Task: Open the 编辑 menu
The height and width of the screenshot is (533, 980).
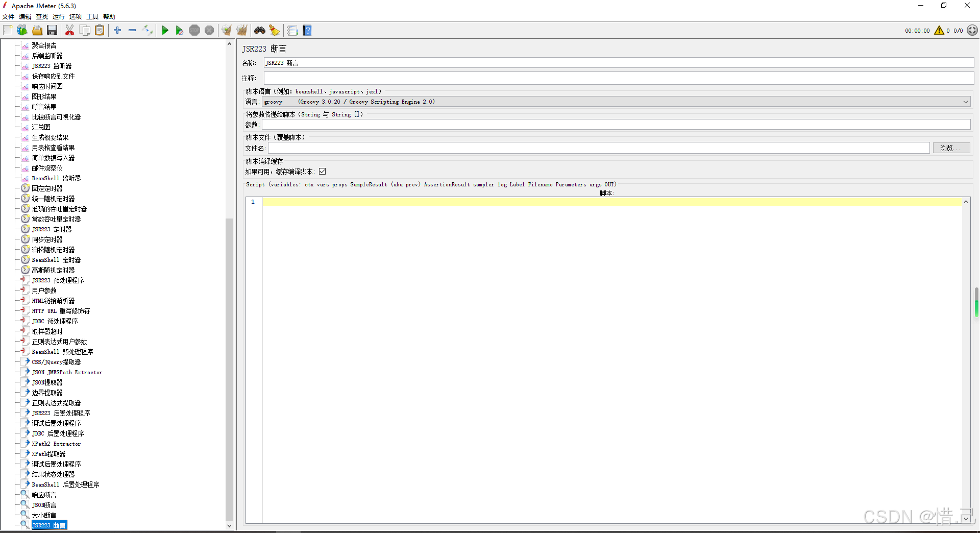Action: click(25, 17)
